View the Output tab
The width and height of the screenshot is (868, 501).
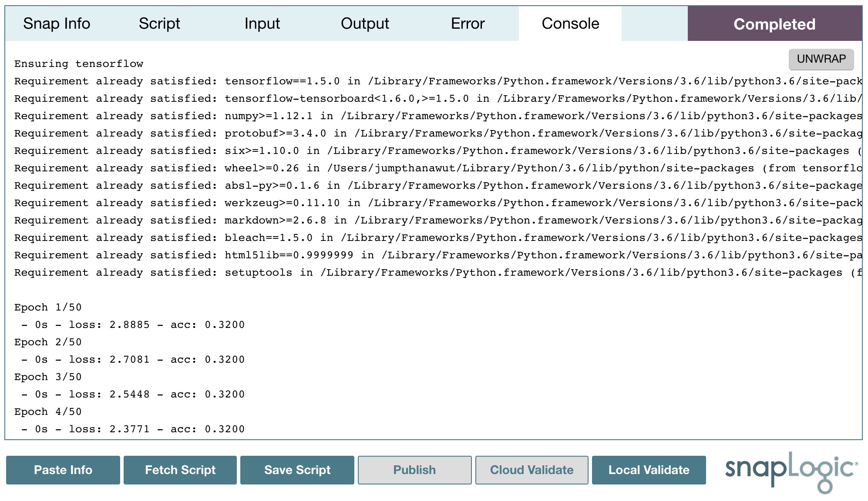365,24
